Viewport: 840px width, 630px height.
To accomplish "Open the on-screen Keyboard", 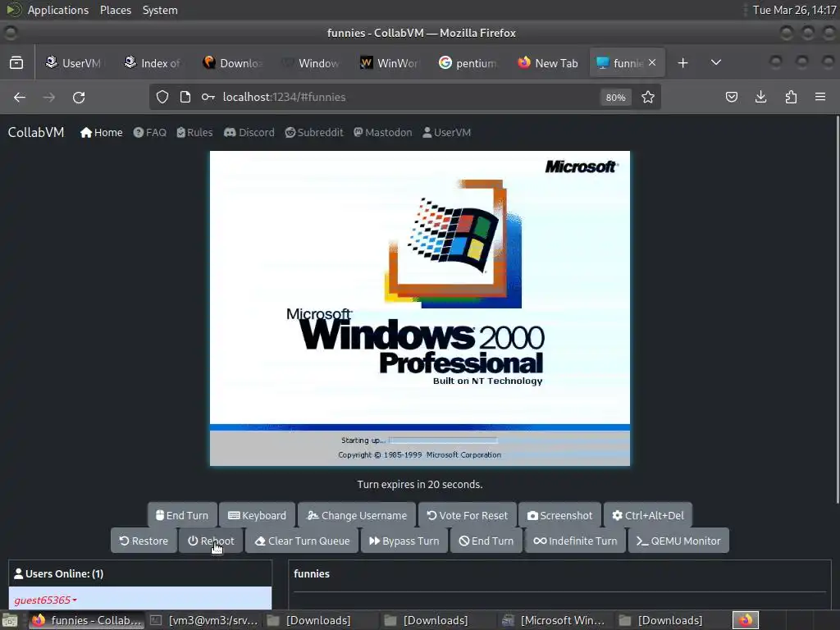I will pos(257,515).
